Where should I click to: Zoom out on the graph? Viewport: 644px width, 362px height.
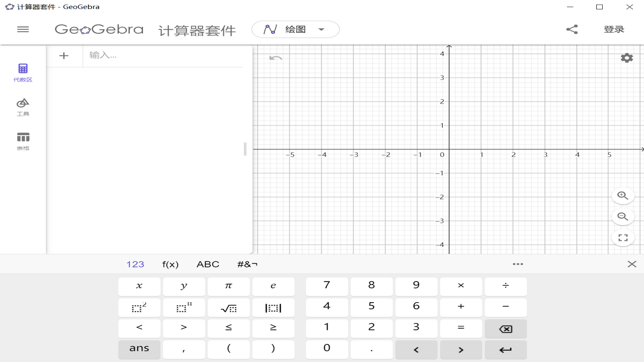click(x=622, y=217)
